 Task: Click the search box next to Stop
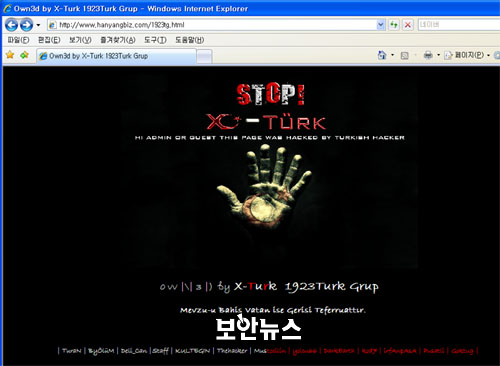pos(459,25)
